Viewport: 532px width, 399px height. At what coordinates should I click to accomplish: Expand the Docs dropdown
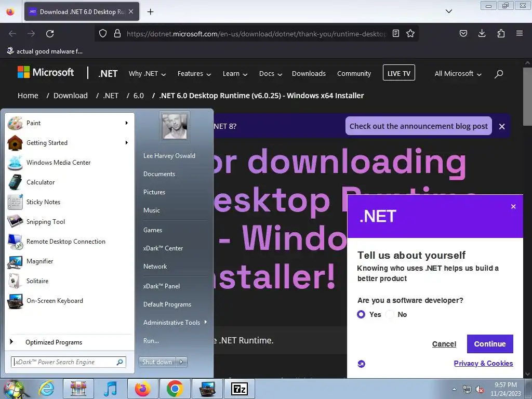coord(270,74)
